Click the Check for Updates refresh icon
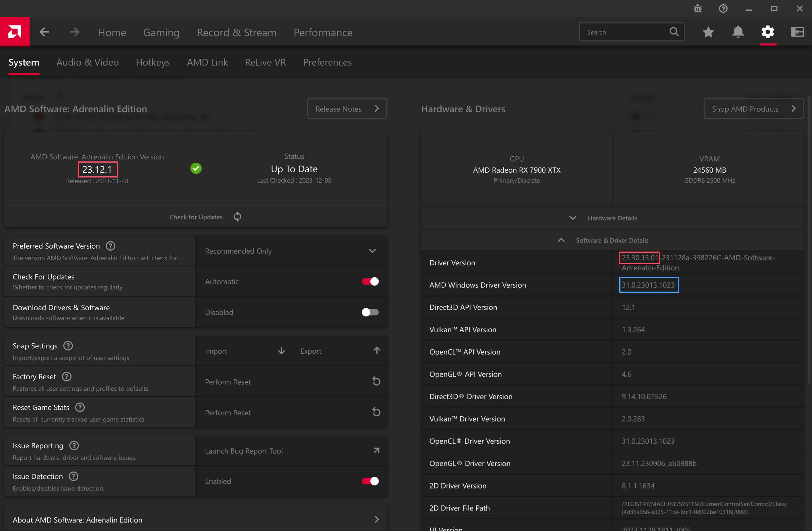The image size is (812, 531). 237,217
